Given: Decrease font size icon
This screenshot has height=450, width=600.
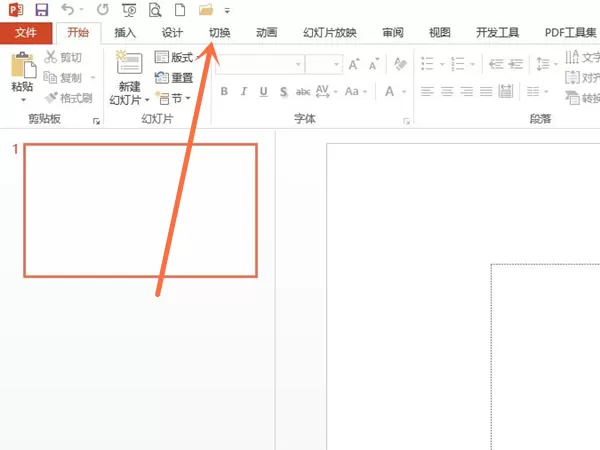Looking at the screenshot, I should click(x=374, y=64).
